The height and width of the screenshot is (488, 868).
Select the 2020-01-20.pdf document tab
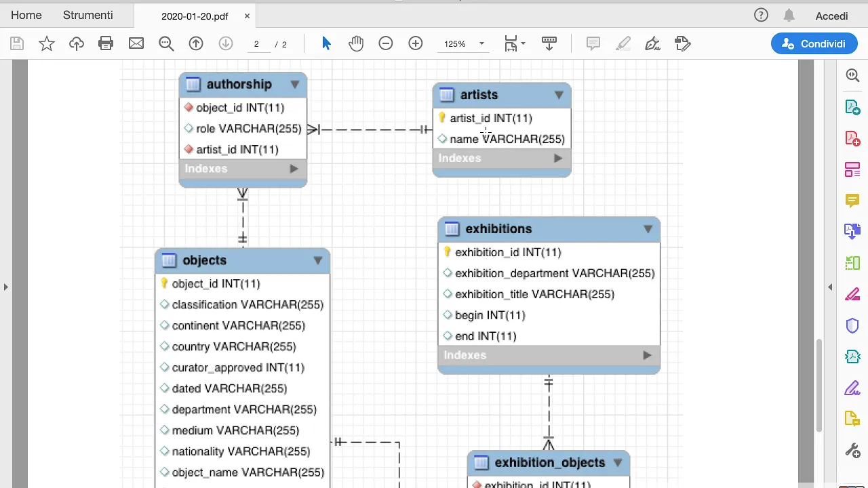195,16
